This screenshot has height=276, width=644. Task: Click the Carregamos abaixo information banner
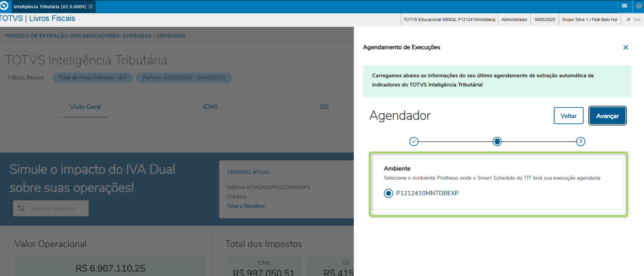pos(497,81)
